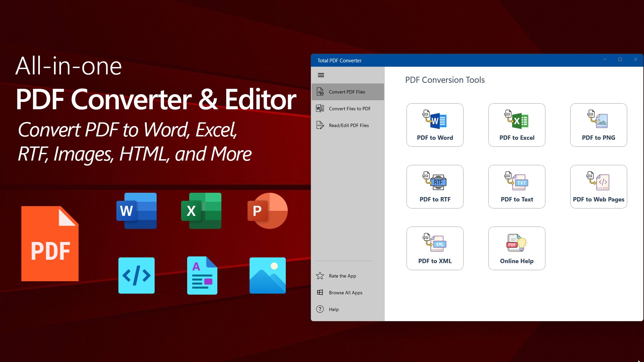Click the large orange PDF file icon

pyautogui.click(x=50, y=244)
